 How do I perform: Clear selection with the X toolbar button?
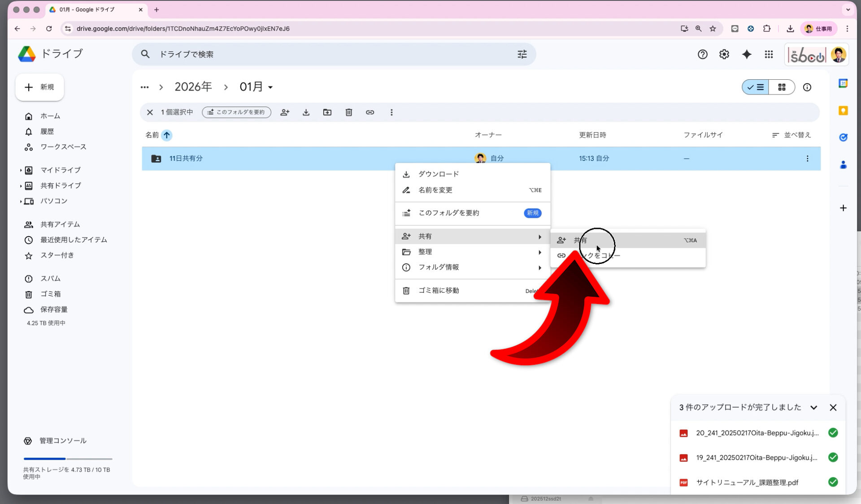(150, 112)
